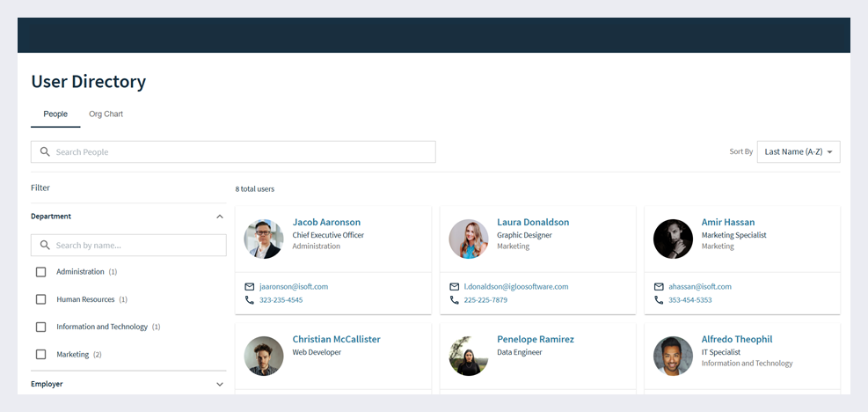Email l.donaldson@igloosoftware.com
Screen dimensions: 868x412
[x=516, y=287]
